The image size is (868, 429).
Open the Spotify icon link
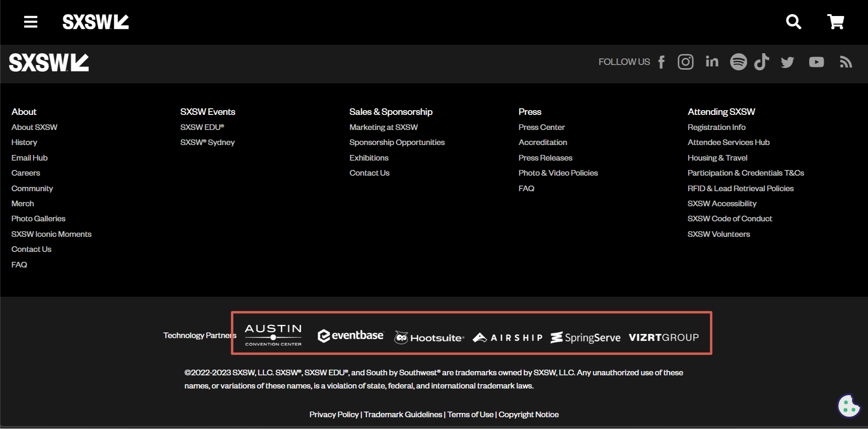tap(738, 62)
